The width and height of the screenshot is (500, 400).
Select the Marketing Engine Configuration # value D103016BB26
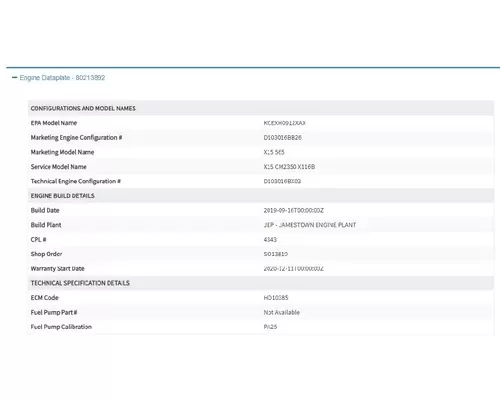coord(282,138)
